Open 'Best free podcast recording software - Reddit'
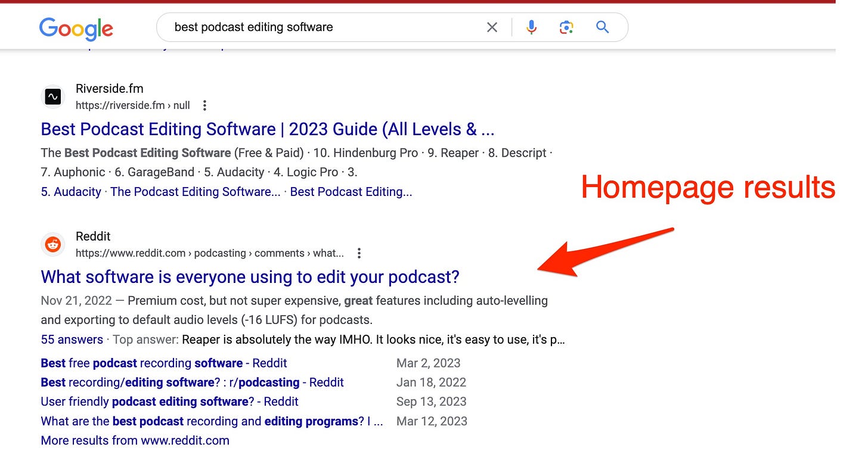This screenshot has height=467, width=868. (164, 363)
